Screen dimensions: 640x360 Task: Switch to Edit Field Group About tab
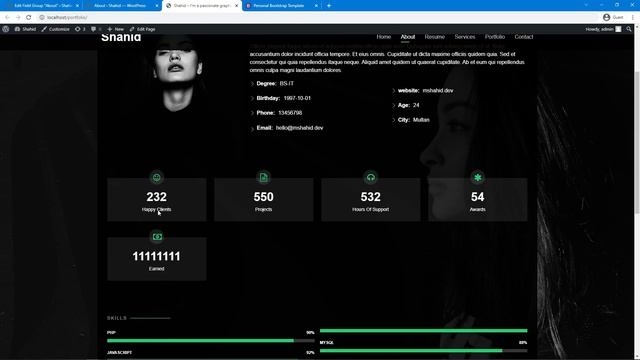42,6
